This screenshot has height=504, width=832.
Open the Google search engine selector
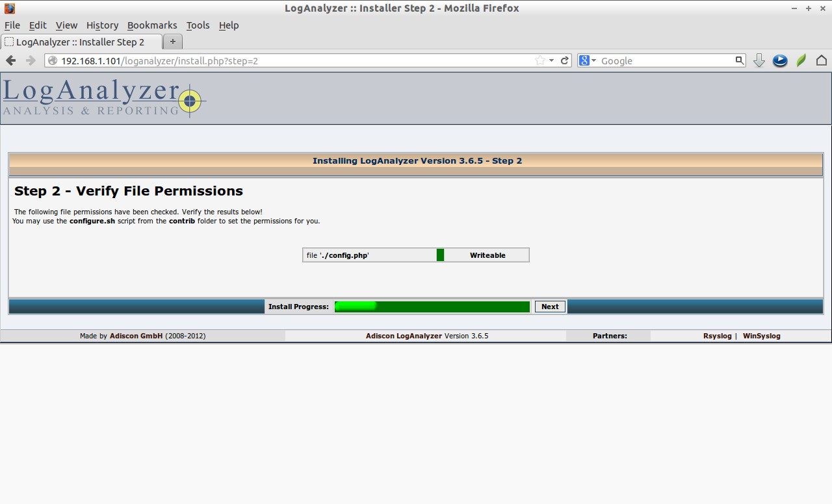[x=588, y=60]
